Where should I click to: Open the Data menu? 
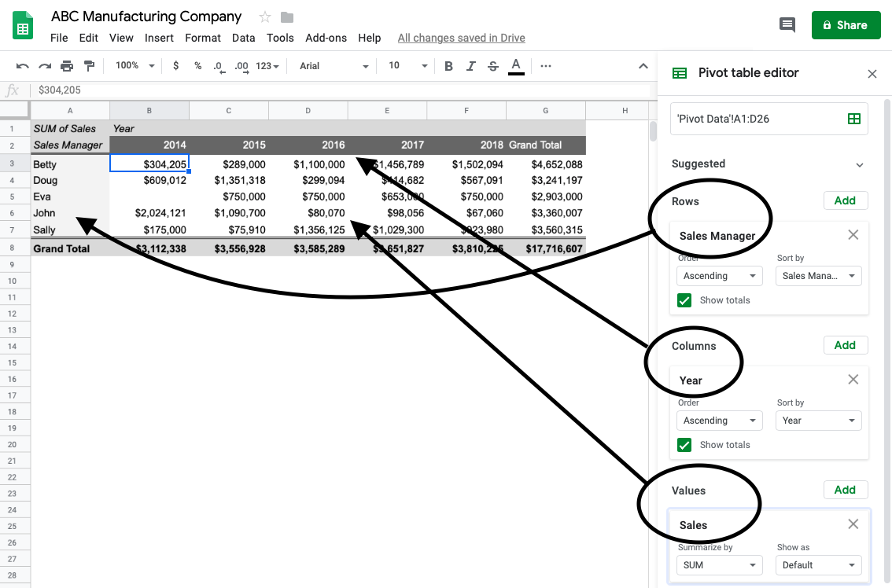click(244, 37)
